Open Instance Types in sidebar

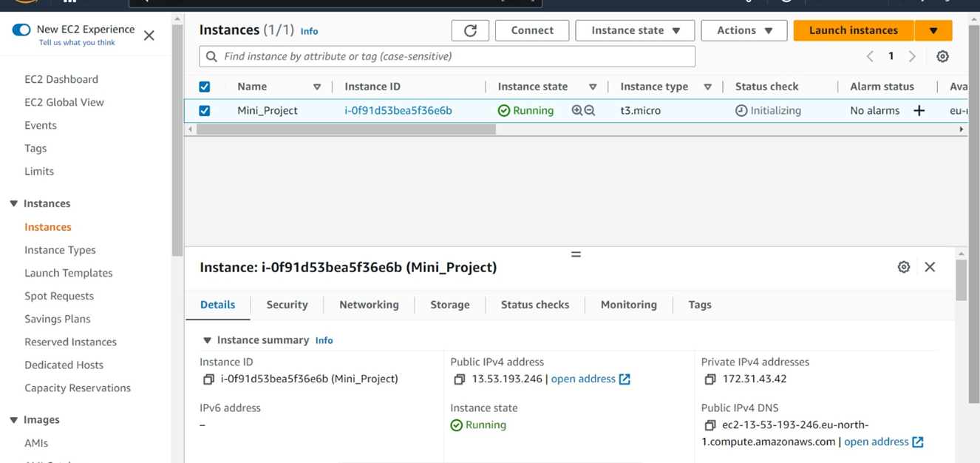click(x=60, y=250)
